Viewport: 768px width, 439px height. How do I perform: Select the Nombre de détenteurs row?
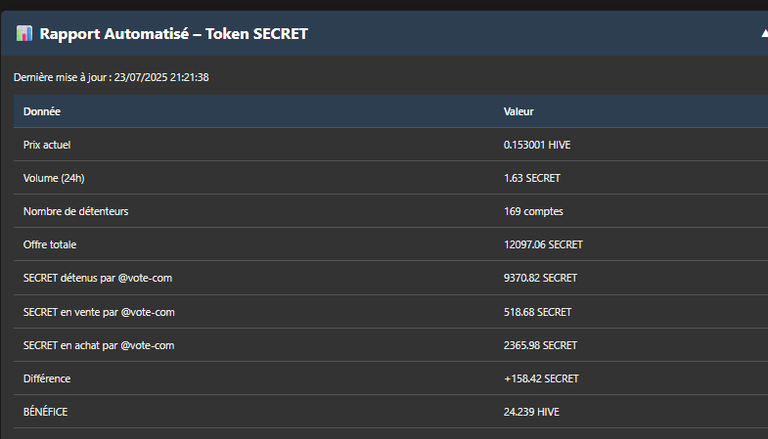pos(391,211)
